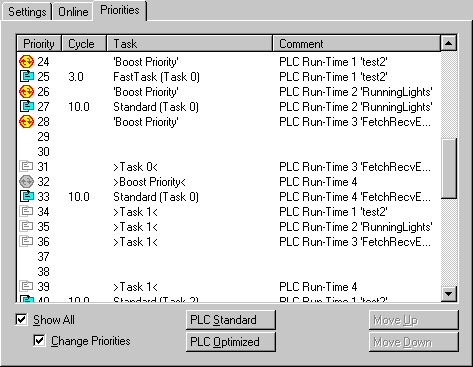The width and height of the screenshot is (473, 367).
Task: Click the greyed task icon at priority 39
Action: point(27,287)
